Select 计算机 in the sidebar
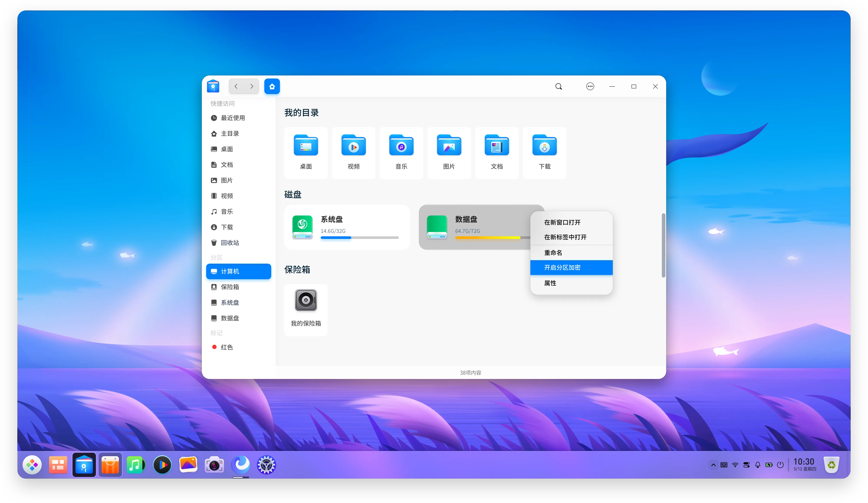868x503 pixels. [238, 271]
